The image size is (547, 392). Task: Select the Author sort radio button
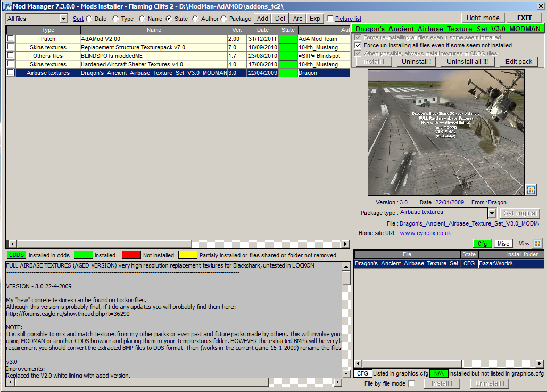(195, 19)
